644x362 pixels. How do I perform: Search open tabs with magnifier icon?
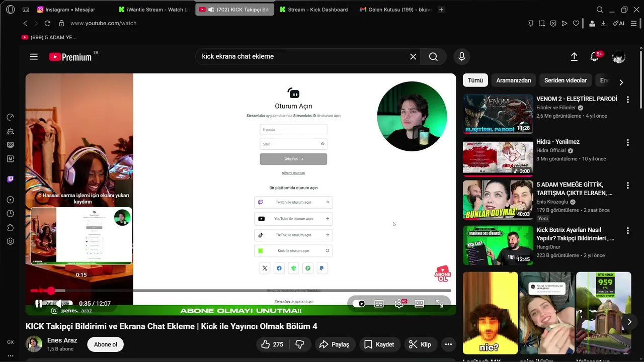pos(600,10)
